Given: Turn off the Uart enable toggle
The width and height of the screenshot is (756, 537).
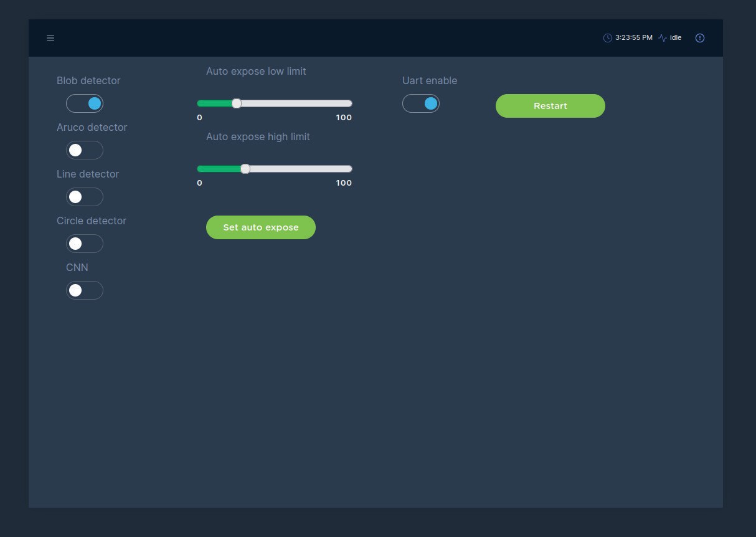Looking at the screenshot, I should point(421,103).
